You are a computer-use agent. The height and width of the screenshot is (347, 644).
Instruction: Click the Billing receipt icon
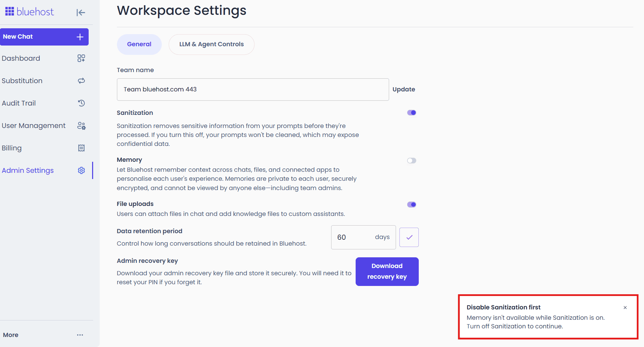(x=81, y=148)
